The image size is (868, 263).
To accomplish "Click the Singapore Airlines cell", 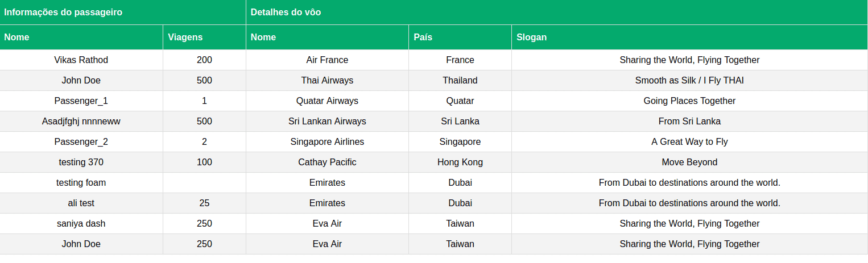I will (x=327, y=142).
